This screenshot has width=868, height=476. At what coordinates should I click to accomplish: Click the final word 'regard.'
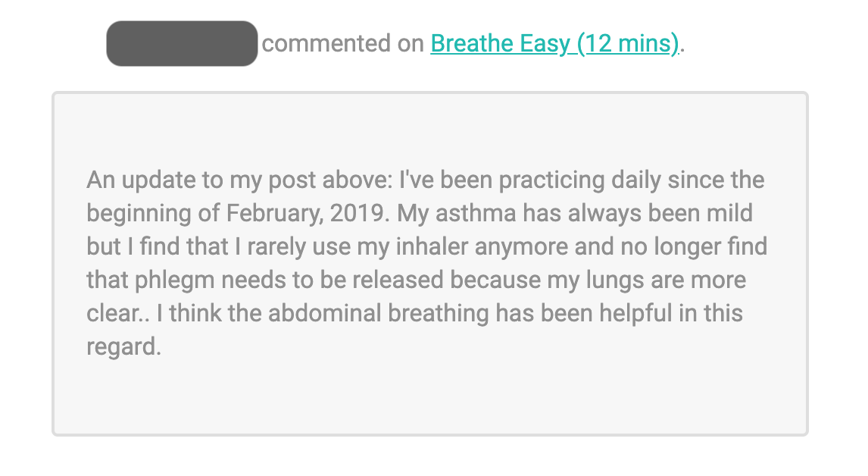(x=124, y=347)
